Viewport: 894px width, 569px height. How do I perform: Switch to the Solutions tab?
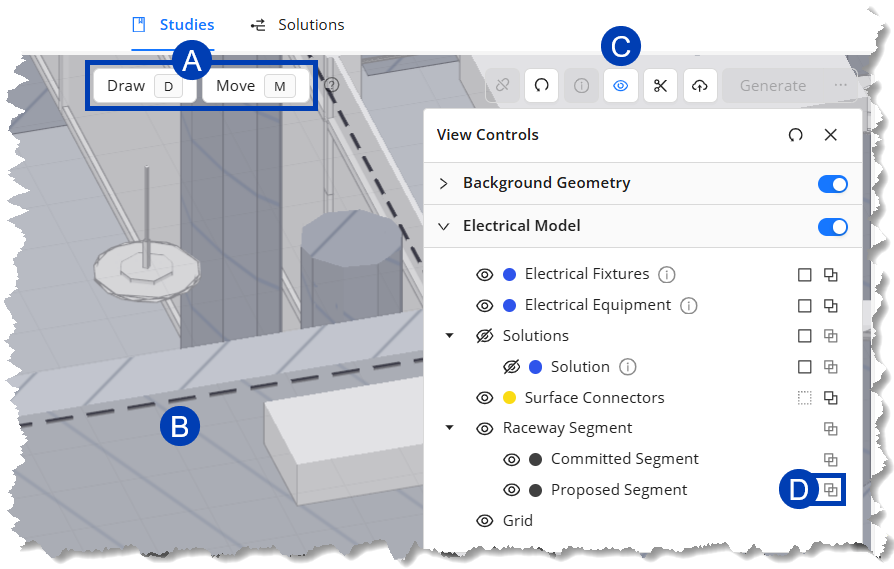pyautogui.click(x=298, y=25)
